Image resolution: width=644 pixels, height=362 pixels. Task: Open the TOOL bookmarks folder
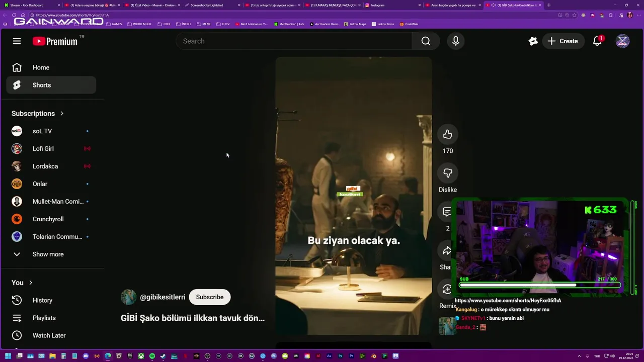coord(164,24)
